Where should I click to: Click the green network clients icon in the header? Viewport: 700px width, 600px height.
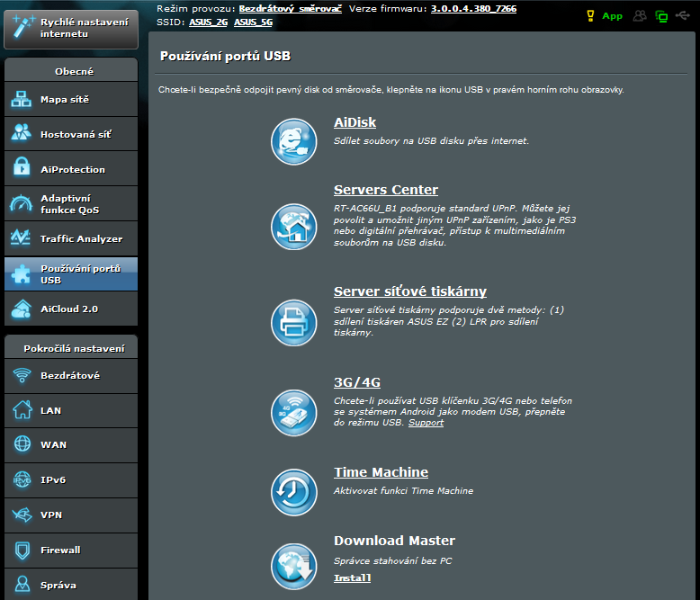point(662,16)
